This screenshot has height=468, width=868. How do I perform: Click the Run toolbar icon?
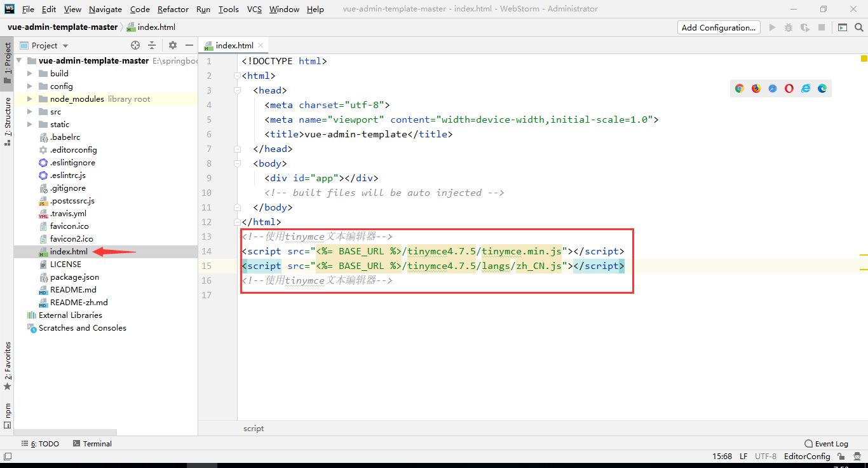[x=773, y=27]
